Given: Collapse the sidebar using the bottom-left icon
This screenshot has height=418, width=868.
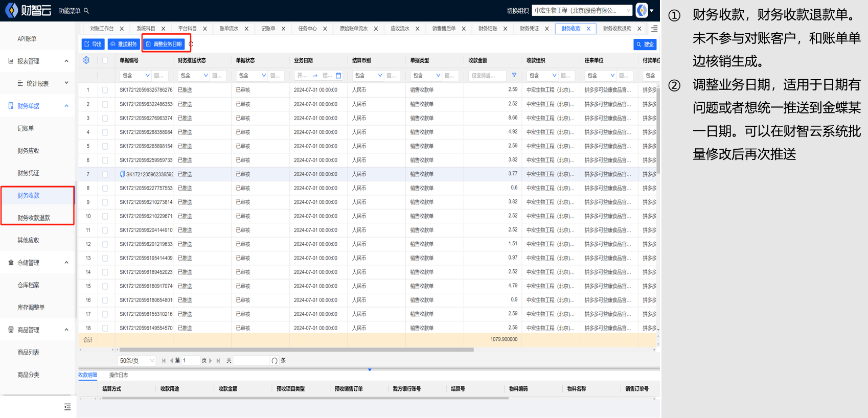Looking at the screenshot, I should coord(67,407).
